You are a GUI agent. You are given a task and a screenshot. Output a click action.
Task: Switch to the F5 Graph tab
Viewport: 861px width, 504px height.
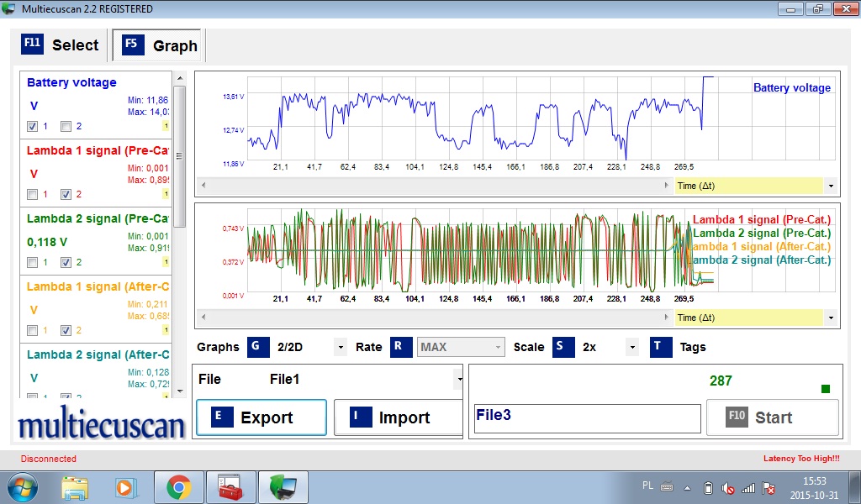(x=160, y=45)
